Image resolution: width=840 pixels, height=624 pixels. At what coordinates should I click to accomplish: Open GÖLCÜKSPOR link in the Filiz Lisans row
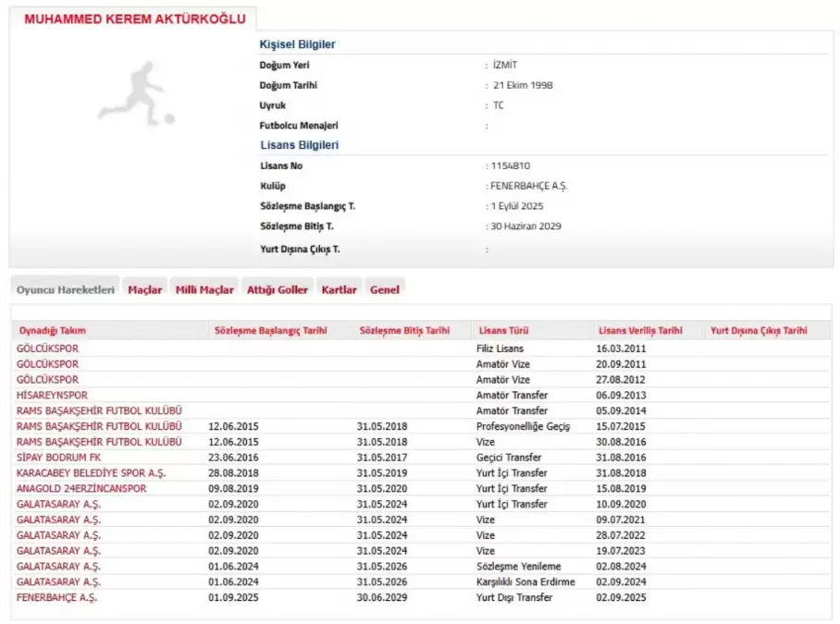[47, 349]
